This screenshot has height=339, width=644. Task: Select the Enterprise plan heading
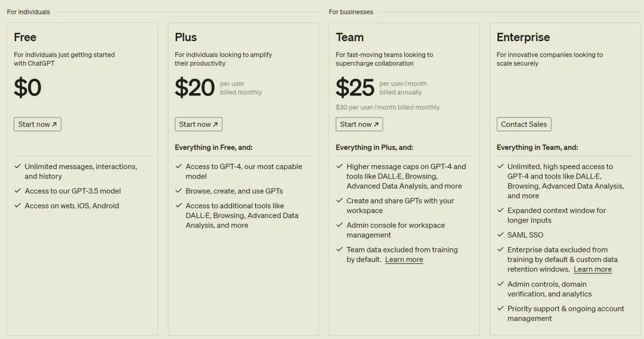coord(524,38)
